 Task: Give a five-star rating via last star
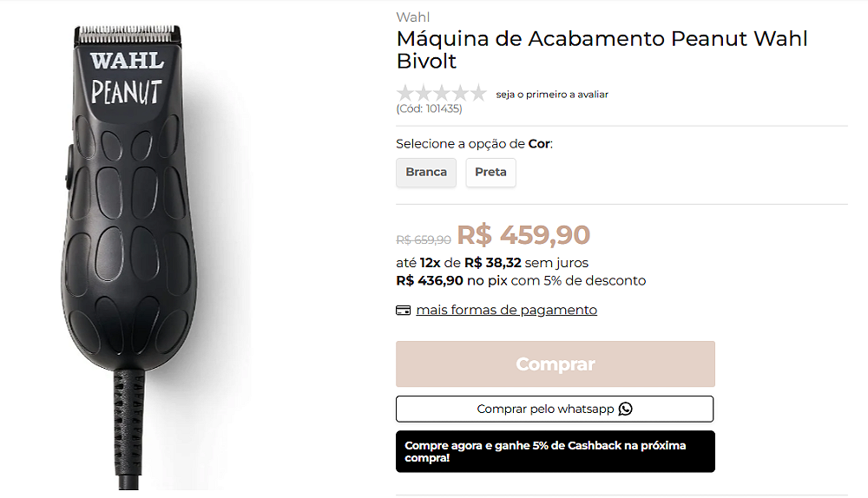[477, 93]
